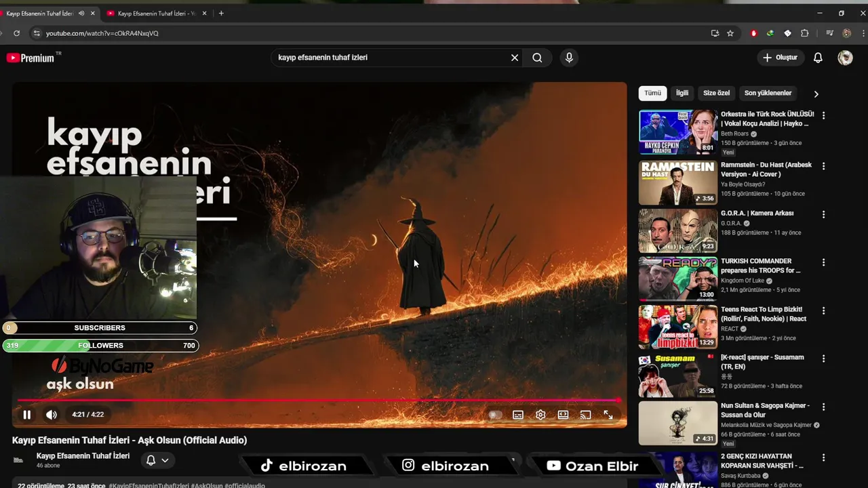The width and height of the screenshot is (868, 488).
Task: Open Rammstein Du Hast thumbnail
Action: coord(677,182)
